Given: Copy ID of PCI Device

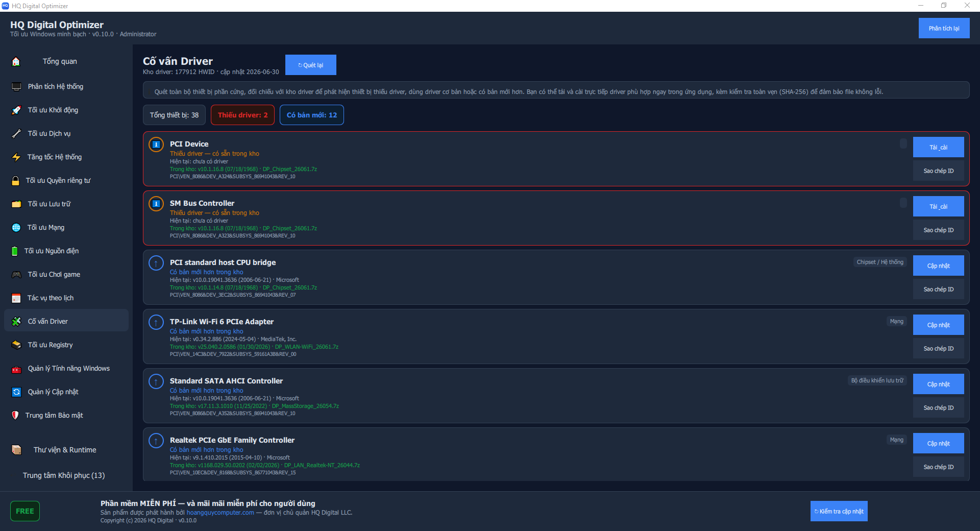Looking at the screenshot, I should click(938, 171).
